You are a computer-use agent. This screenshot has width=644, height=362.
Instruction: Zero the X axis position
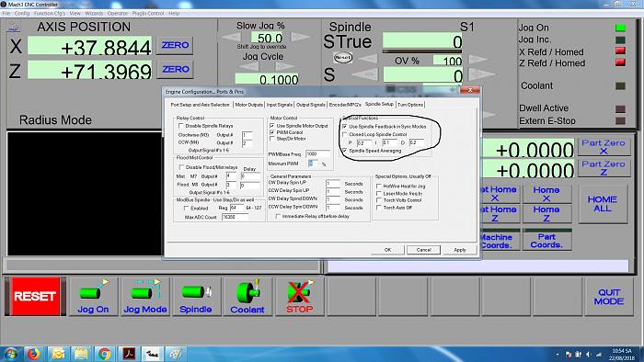[x=175, y=45]
